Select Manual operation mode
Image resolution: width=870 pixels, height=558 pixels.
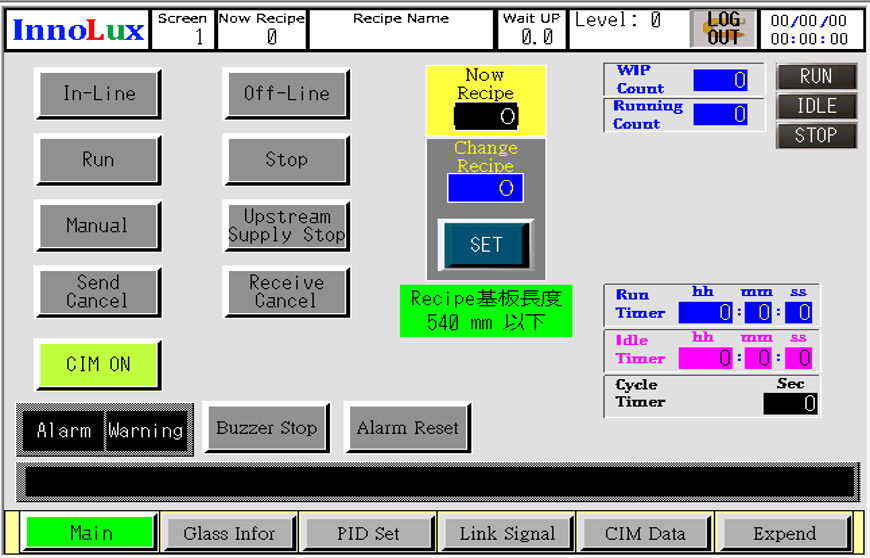tap(98, 226)
